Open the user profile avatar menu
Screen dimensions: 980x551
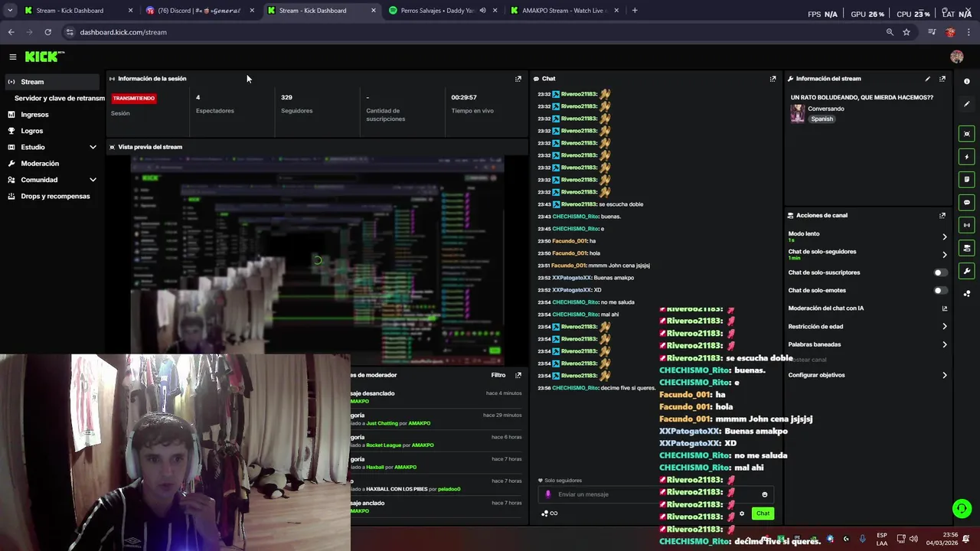(x=956, y=57)
